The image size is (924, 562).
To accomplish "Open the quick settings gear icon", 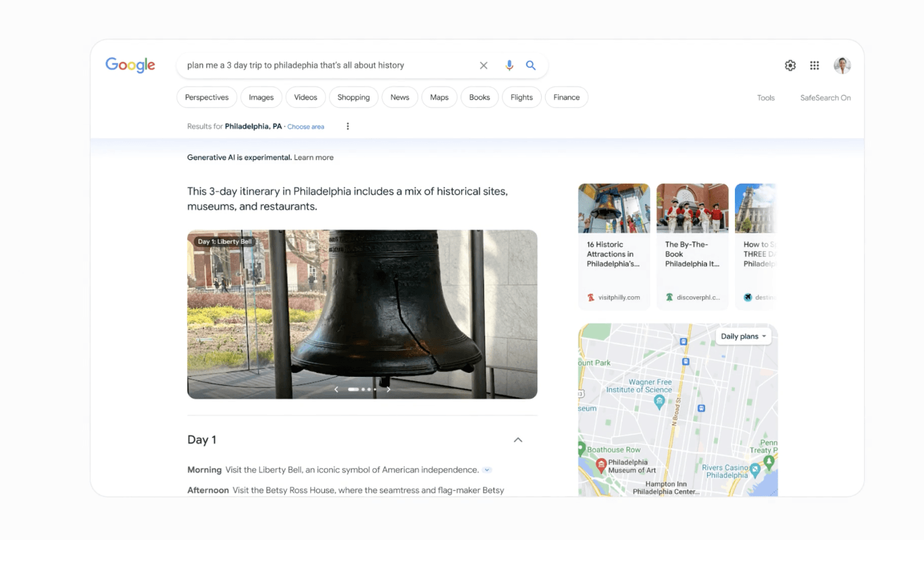I will (x=790, y=65).
